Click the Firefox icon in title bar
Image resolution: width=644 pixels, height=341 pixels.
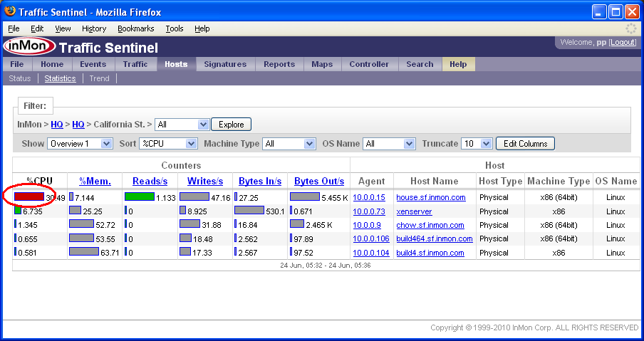click(x=10, y=11)
